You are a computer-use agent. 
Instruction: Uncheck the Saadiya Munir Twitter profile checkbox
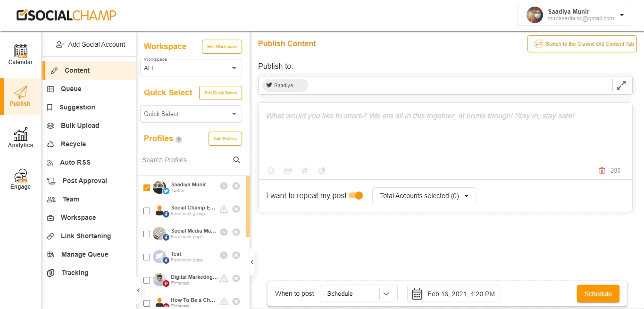coord(147,188)
